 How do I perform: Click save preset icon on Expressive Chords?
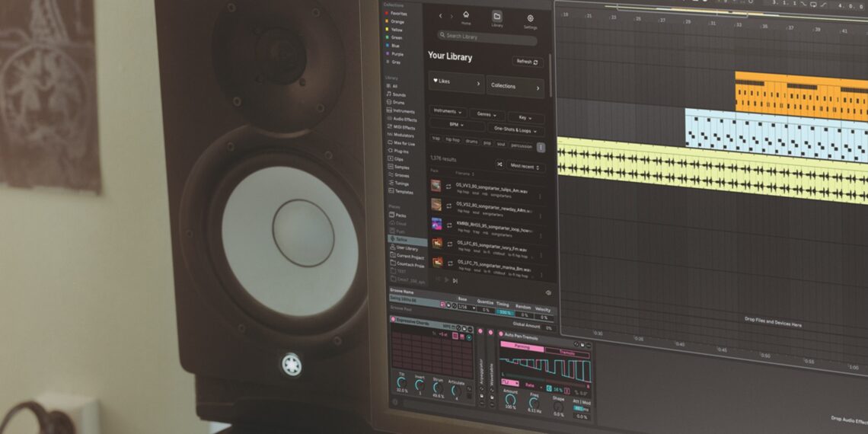[464, 328]
